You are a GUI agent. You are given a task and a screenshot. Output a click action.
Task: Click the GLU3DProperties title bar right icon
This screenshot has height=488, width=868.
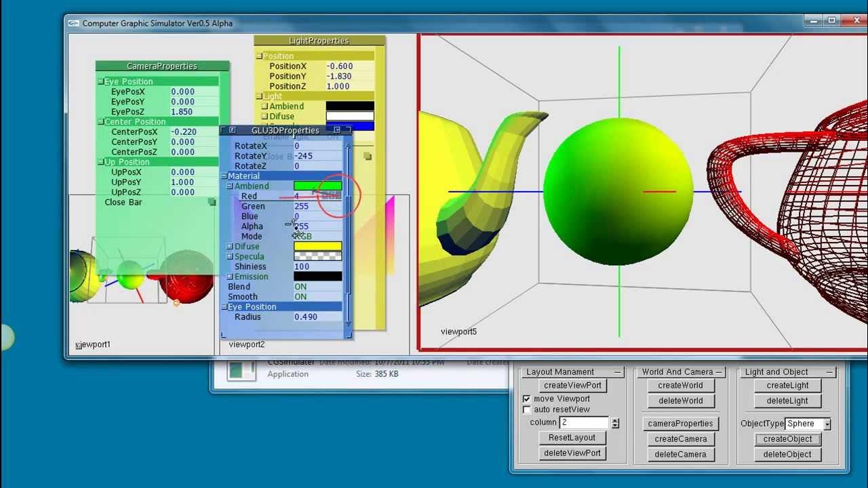(337, 129)
